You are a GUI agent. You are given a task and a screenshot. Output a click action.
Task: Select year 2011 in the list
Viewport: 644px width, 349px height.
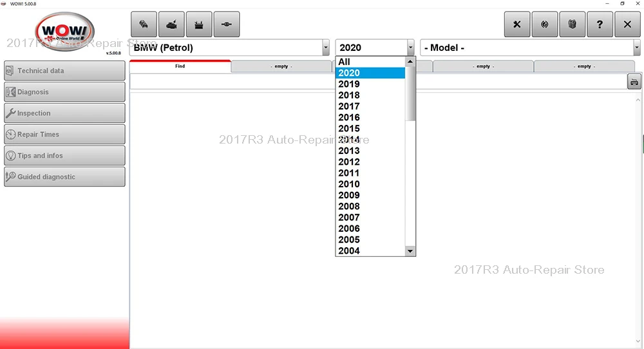click(x=370, y=173)
